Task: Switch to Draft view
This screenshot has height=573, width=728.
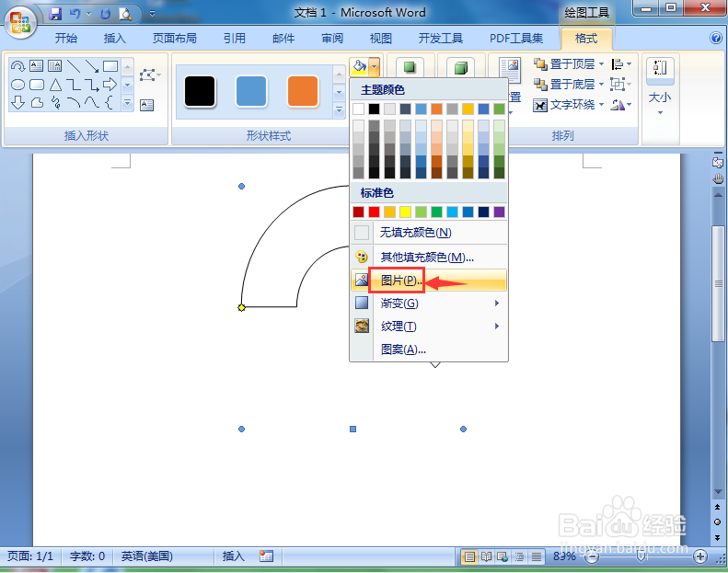Action: click(536, 556)
